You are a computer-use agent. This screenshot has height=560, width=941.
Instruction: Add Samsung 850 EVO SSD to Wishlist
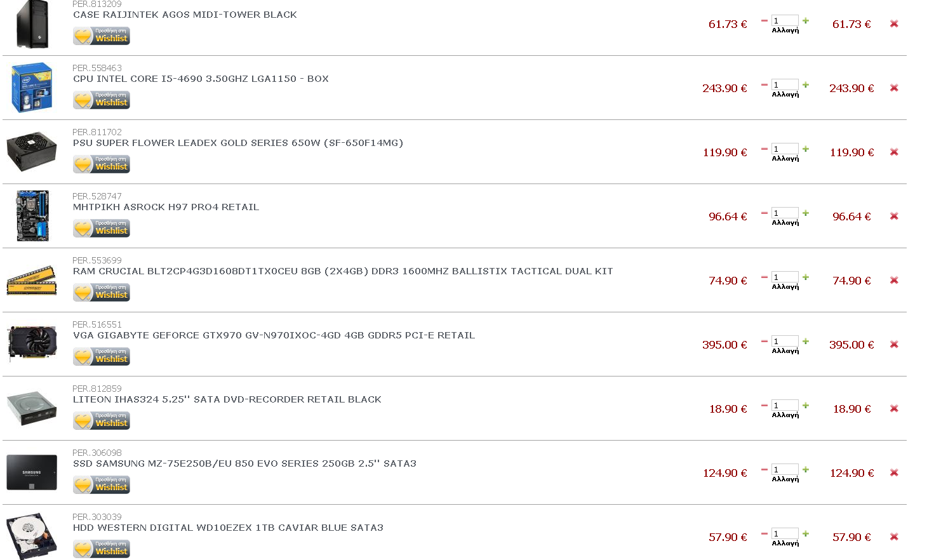[x=102, y=485]
